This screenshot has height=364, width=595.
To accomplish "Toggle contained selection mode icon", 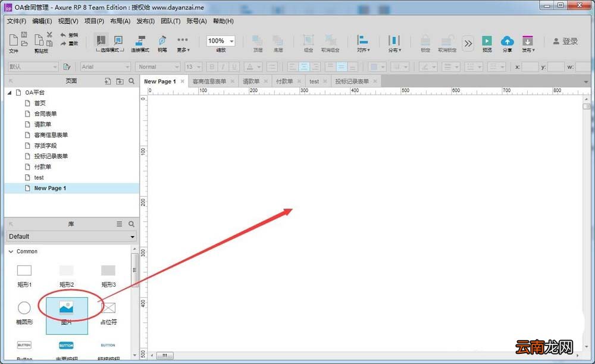I will point(118,40).
